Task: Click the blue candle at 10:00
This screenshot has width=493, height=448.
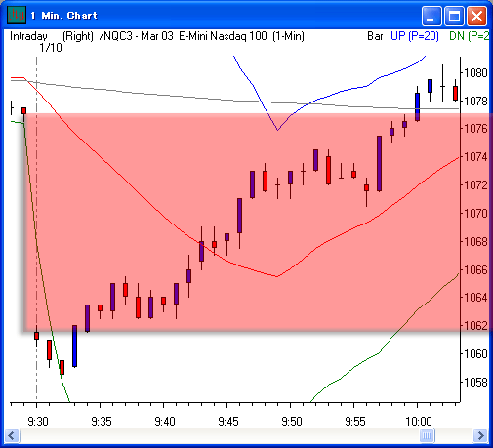Action: pos(417,107)
